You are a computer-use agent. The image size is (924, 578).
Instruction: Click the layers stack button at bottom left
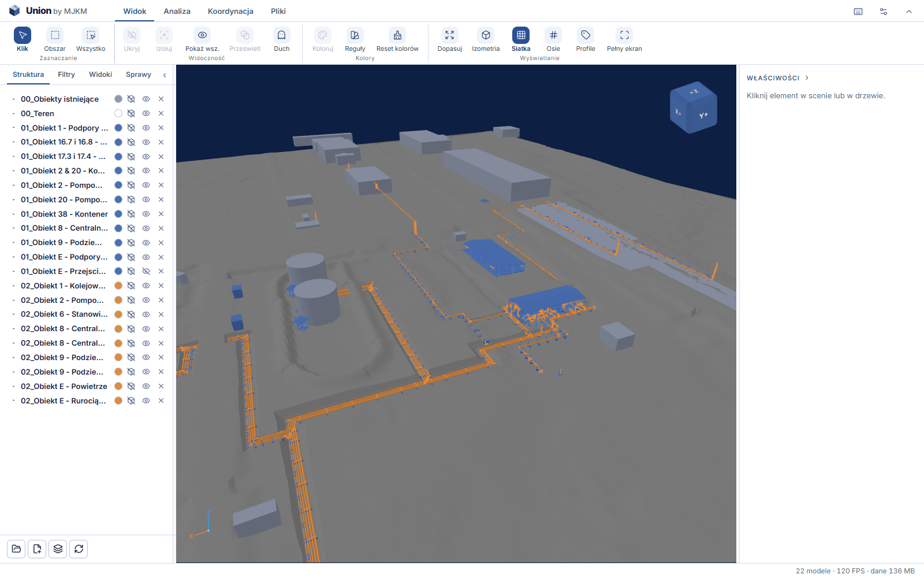58,549
